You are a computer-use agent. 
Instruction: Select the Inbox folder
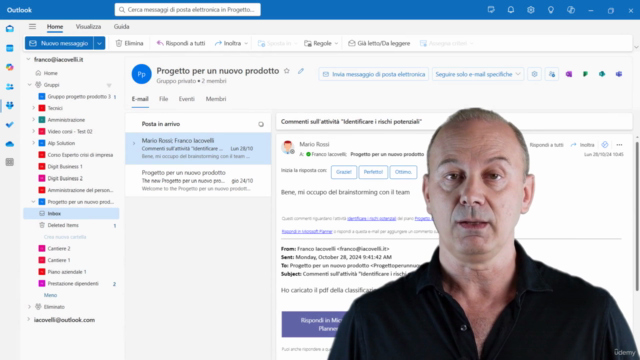coord(71,213)
